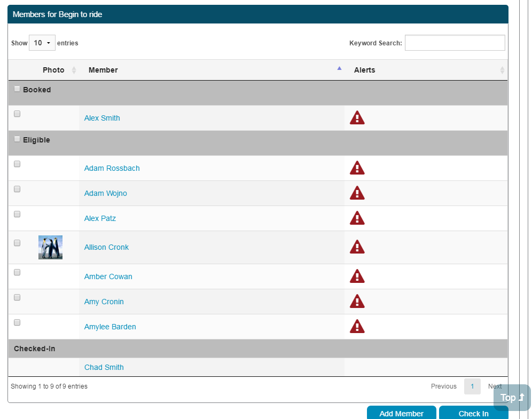Click Amber Cowan's alert triangle icon

pos(357,276)
